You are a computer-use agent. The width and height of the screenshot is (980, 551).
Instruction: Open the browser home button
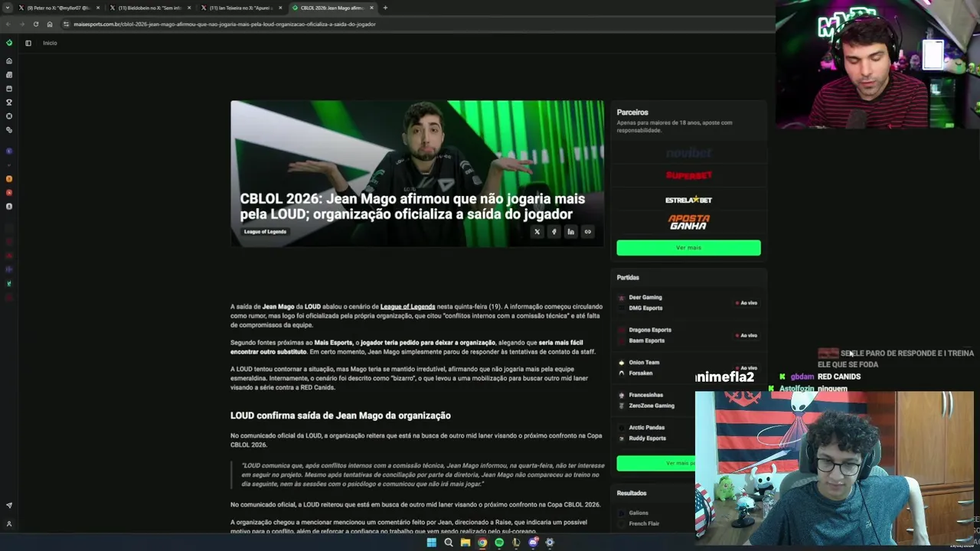50,24
